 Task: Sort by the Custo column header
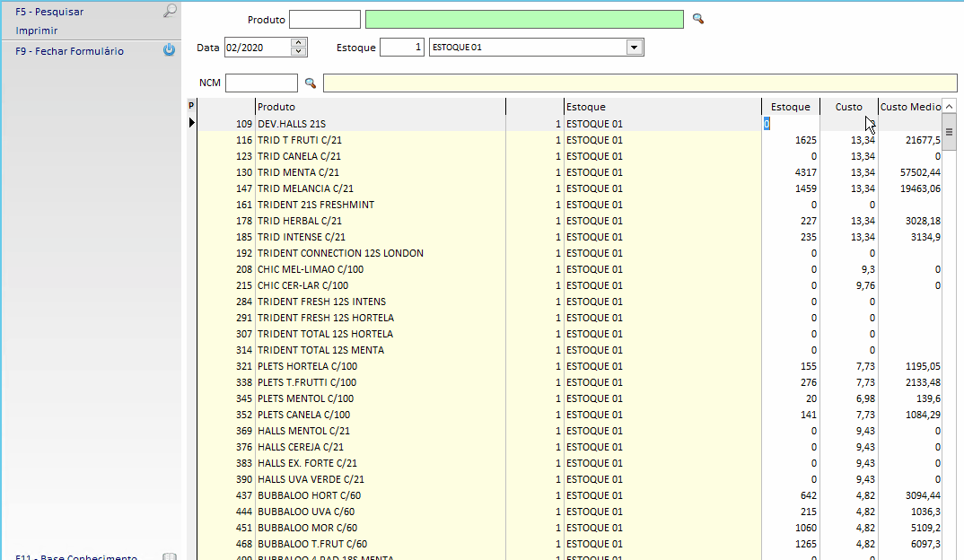pos(848,107)
